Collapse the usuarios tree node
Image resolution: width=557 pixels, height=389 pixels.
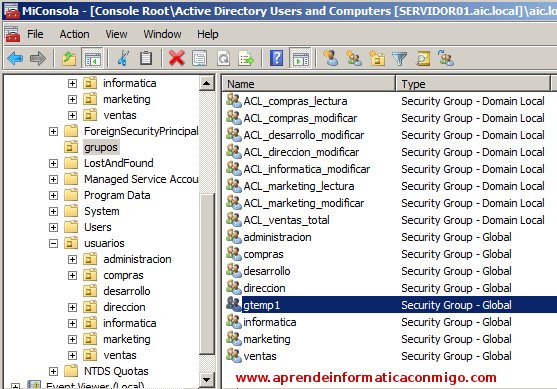click(53, 243)
